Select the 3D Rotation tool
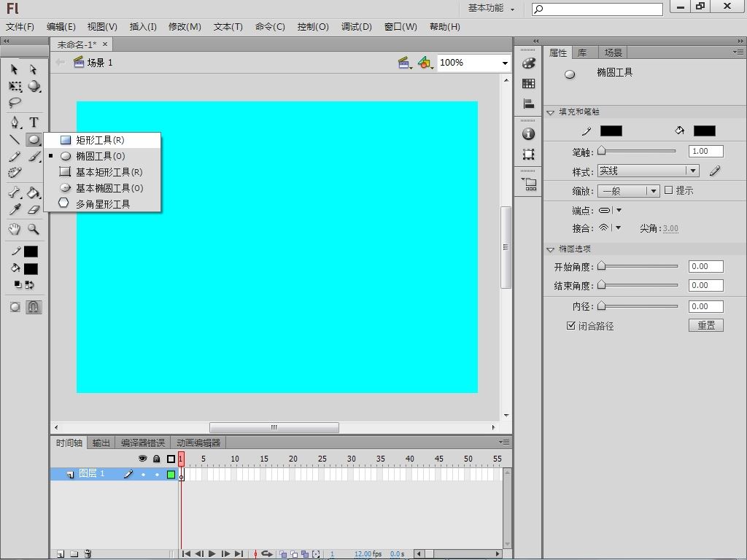This screenshot has height=560, width=747. tap(34, 86)
